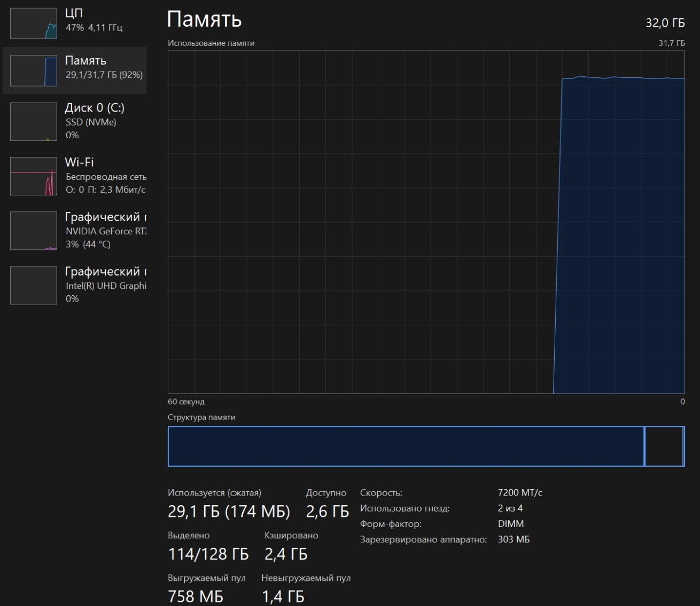Click the 'Кэшировано' label
This screenshot has width=700, height=606.
click(291, 536)
